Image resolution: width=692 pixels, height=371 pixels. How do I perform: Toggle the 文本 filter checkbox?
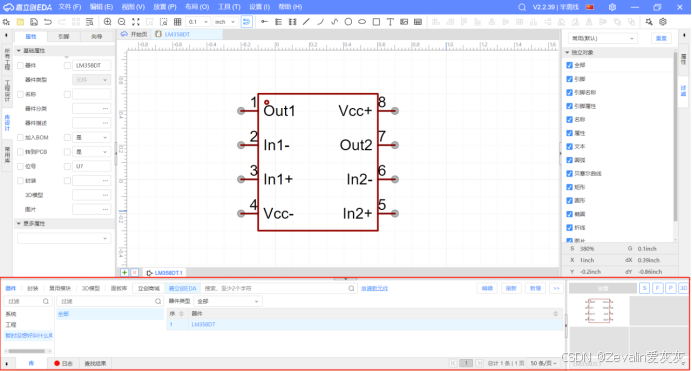[569, 146]
